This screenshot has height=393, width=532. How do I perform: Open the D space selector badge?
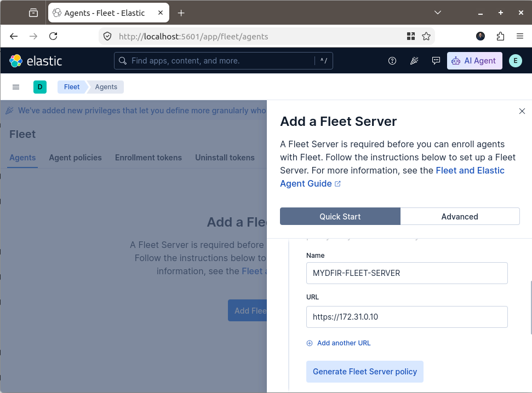point(39,87)
